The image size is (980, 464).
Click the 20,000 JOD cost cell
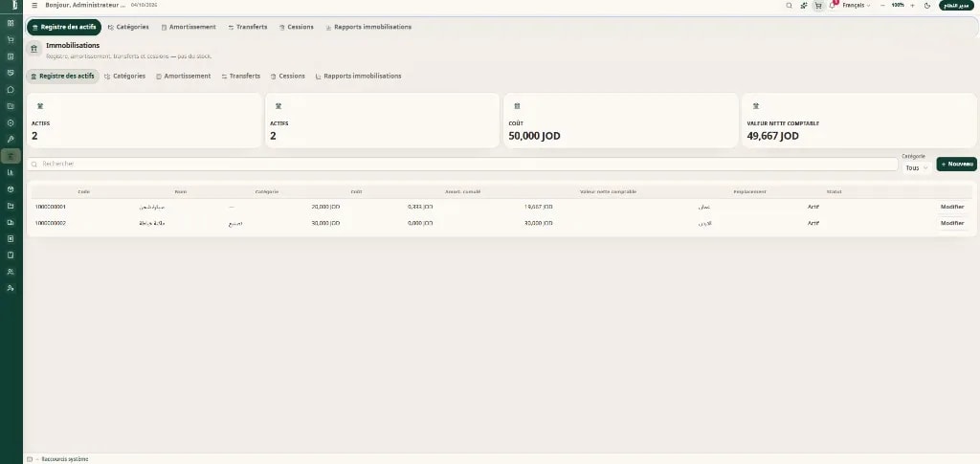(x=325, y=207)
